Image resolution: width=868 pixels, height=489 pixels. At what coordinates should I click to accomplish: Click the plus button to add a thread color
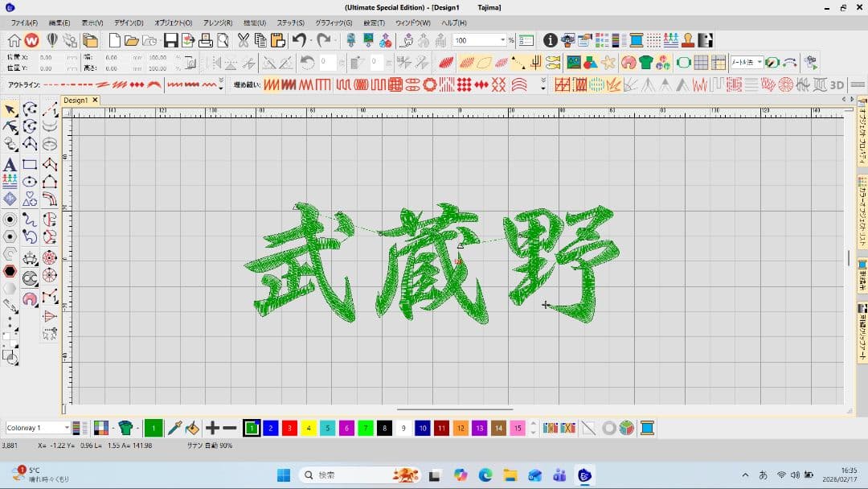point(213,427)
